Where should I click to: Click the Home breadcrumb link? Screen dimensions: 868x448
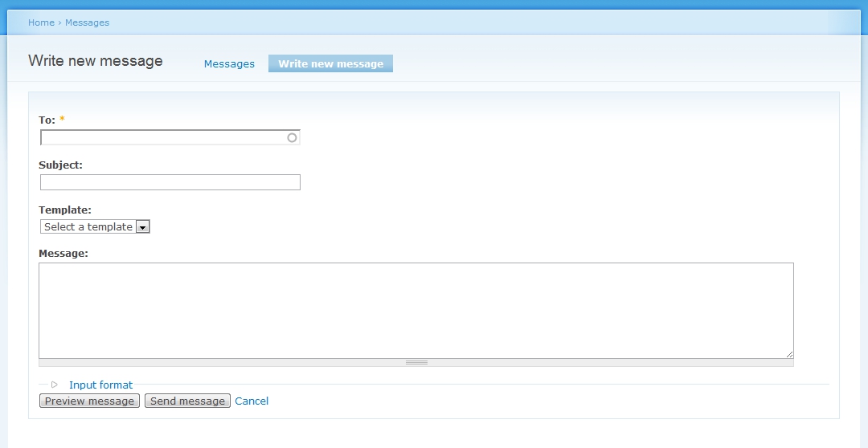[41, 22]
